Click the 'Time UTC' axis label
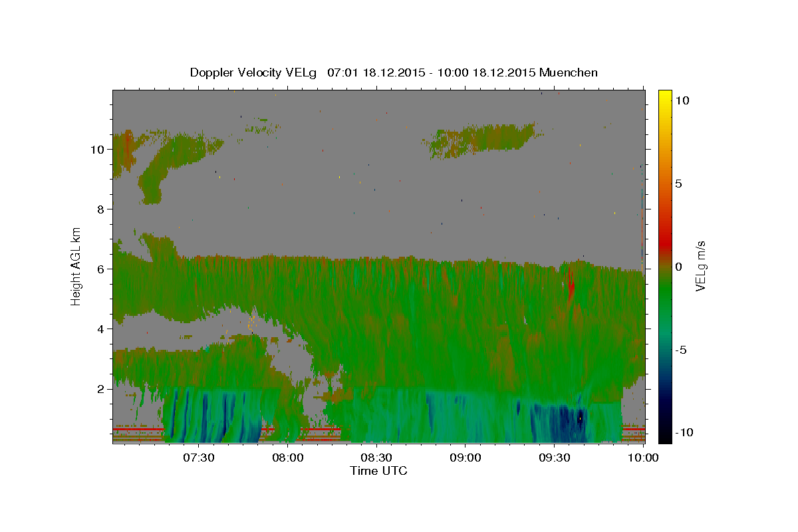Screen dimensions: 798x532 [378, 471]
